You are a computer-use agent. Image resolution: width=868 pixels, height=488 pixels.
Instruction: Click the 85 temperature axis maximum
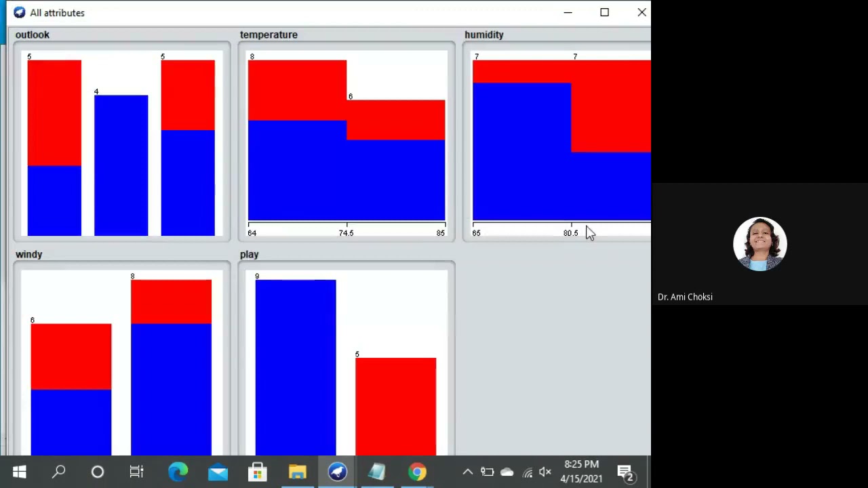441,233
